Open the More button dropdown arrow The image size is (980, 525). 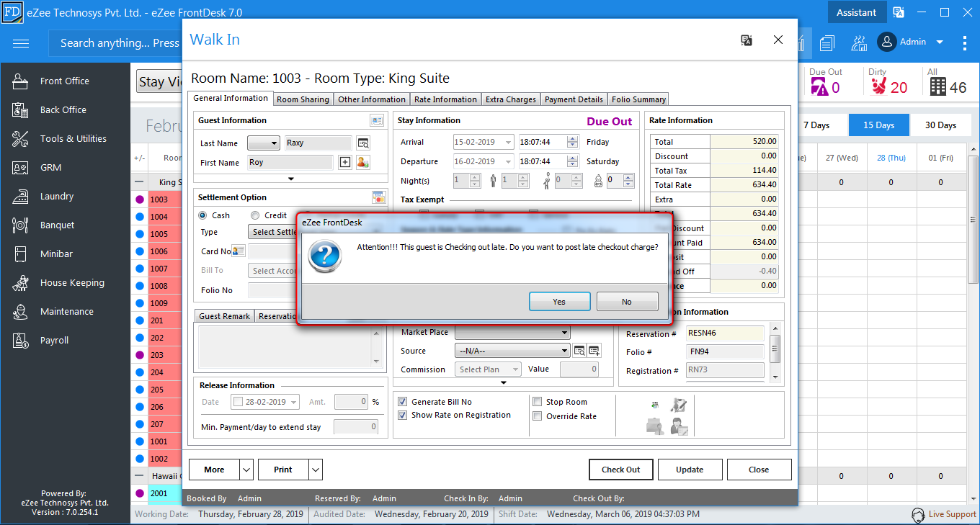click(x=246, y=470)
